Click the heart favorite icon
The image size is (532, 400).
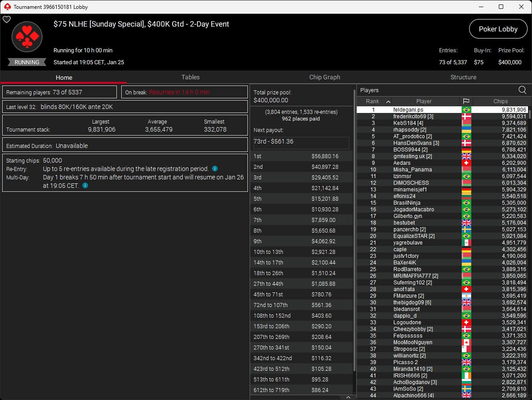pos(7,19)
